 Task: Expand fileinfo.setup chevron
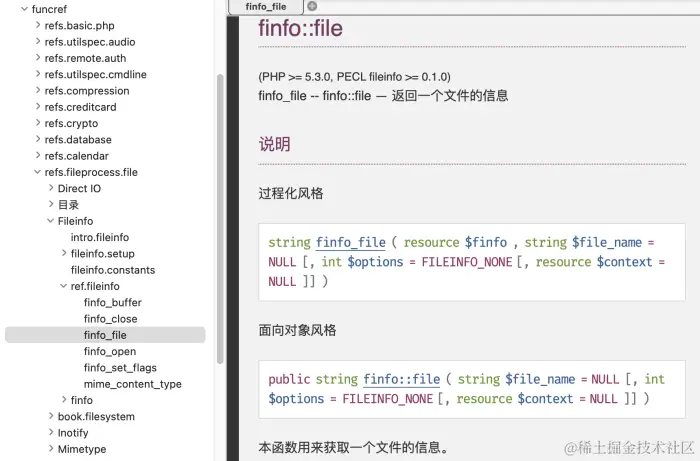(x=64, y=253)
